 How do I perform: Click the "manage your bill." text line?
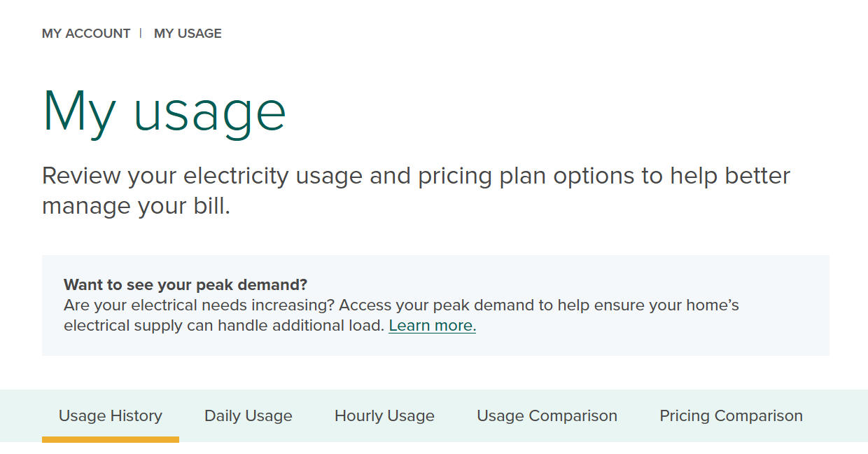[136, 206]
